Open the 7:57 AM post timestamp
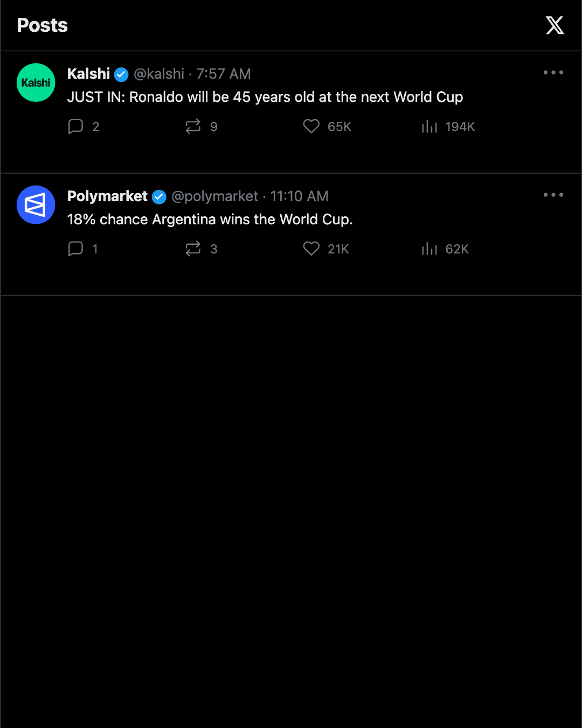The height and width of the screenshot is (728, 582). click(224, 74)
